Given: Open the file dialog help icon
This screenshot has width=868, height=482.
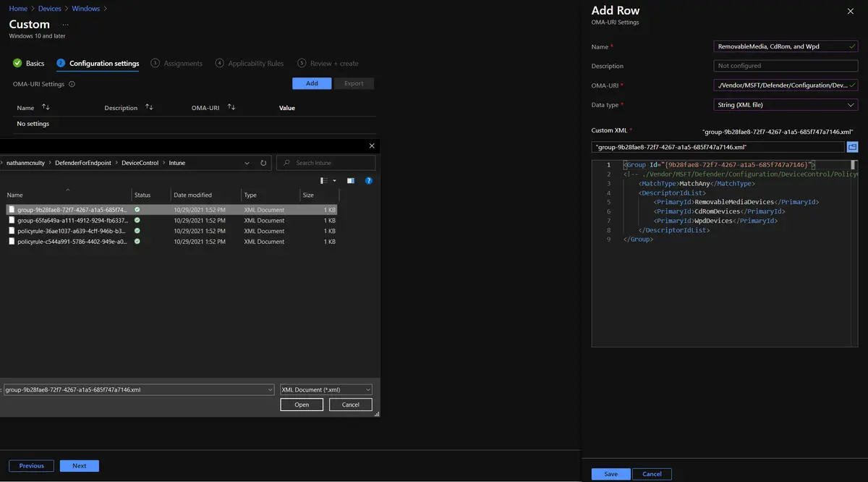Looking at the screenshot, I should pyautogui.click(x=369, y=181).
